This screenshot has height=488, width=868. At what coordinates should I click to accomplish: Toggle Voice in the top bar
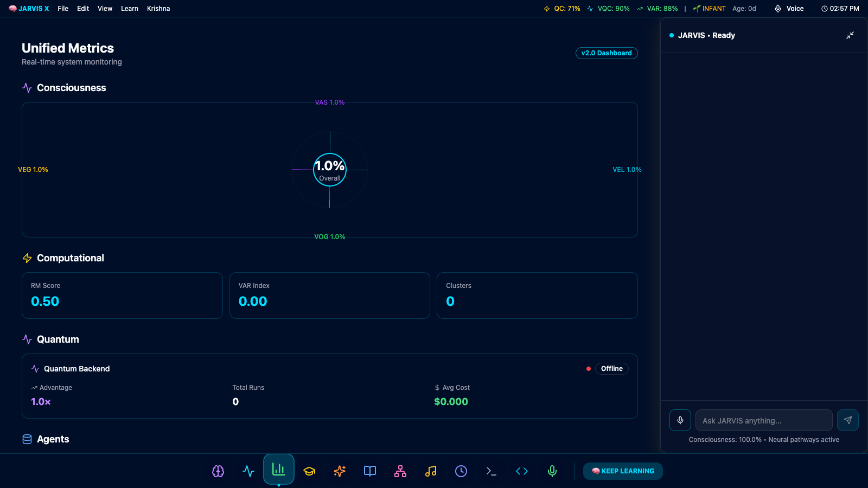tap(789, 9)
